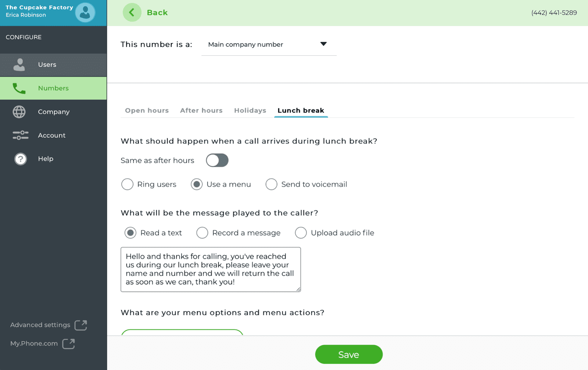Choose the Send to voicemail option
588x370 pixels.
pyautogui.click(x=272, y=184)
